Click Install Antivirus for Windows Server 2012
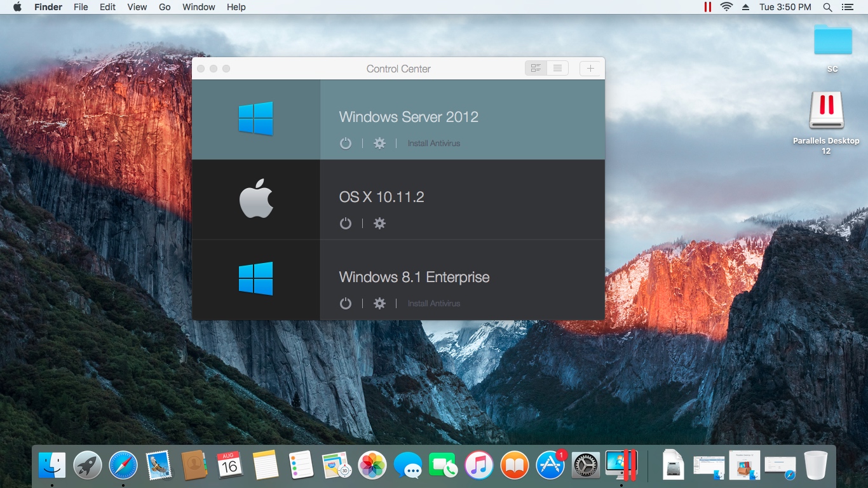This screenshot has width=868, height=488. point(434,144)
